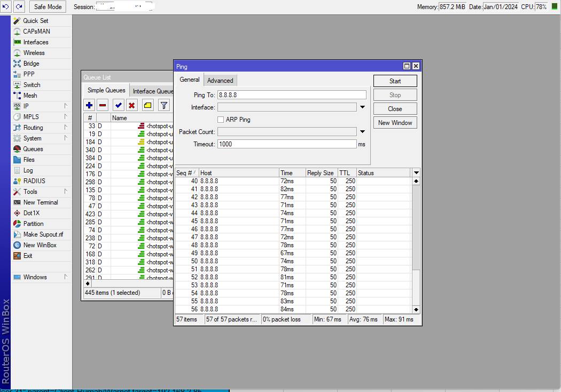
Task: Click the green status indicator icon
Action: tap(555, 6)
